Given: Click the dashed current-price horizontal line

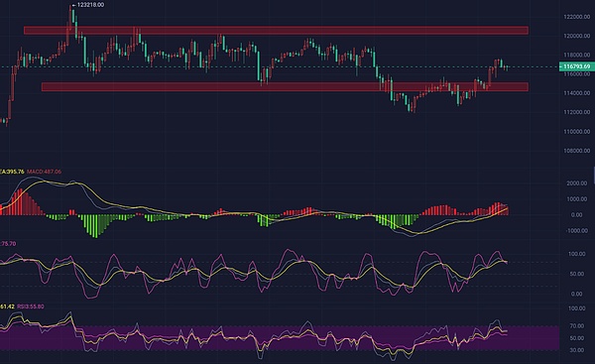Looking at the screenshot, I should pos(279,67).
